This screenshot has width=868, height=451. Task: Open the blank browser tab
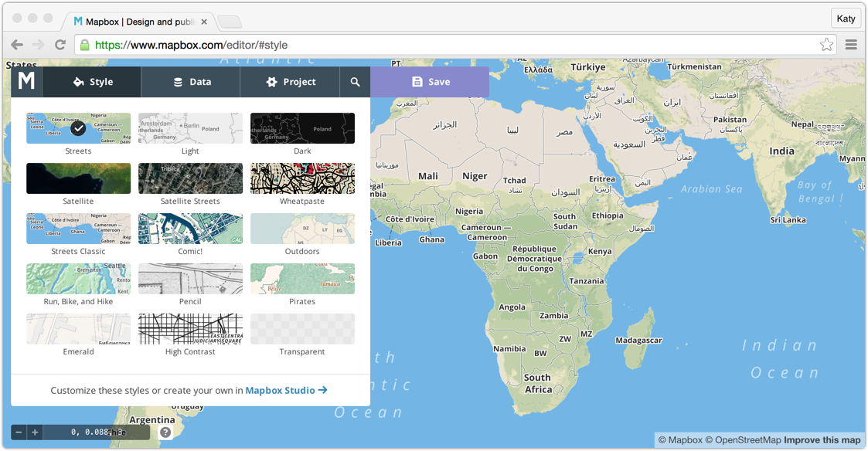[229, 22]
